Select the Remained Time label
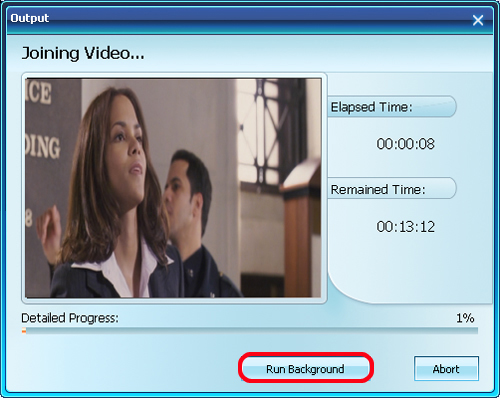Screen dimensions: 500x398 click(378, 189)
